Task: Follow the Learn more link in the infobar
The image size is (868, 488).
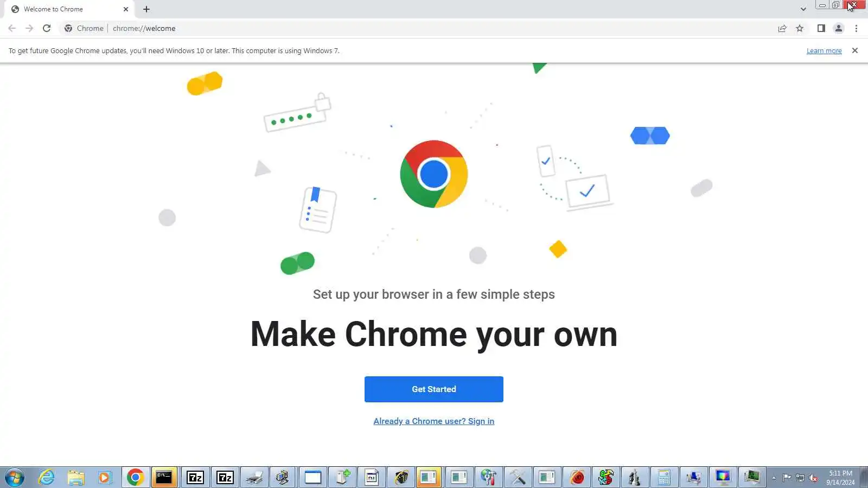Action: pos(824,51)
